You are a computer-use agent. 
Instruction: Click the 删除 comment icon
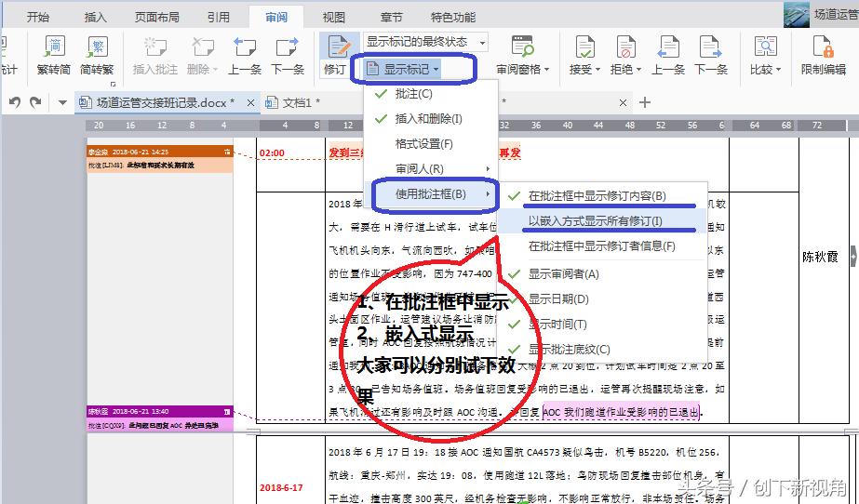pyautogui.click(x=203, y=48)
